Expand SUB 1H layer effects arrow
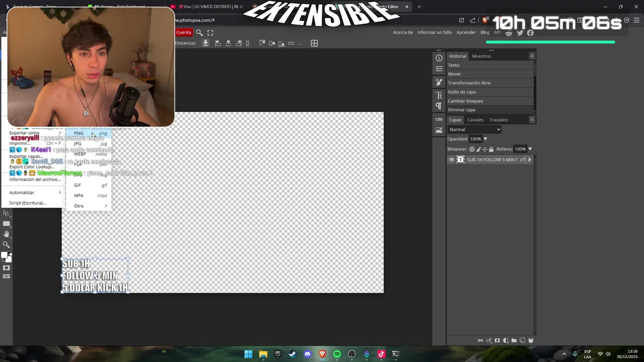This screenshot has height=362, width=644. [x=529, y=160]
